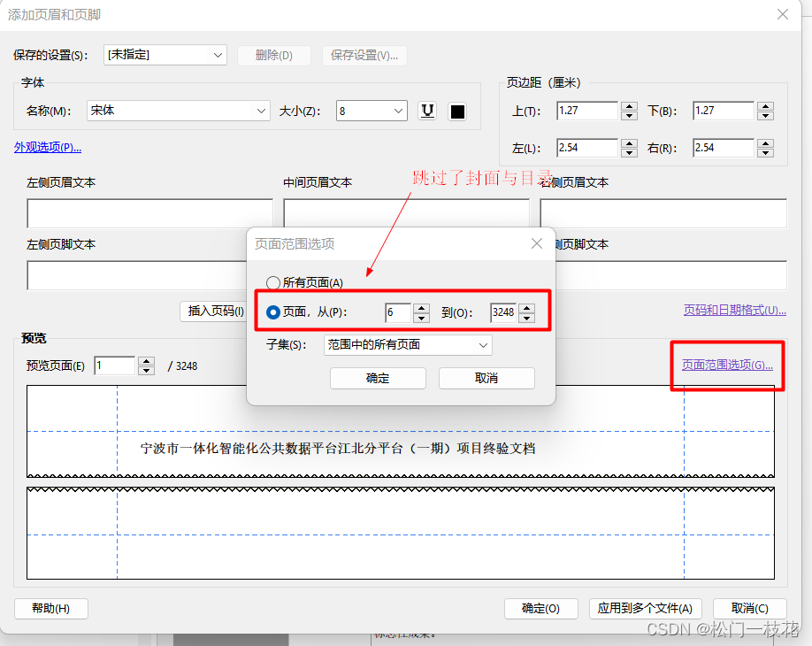Increase the right margin 右(R) value
Viewport: 812px width, 646px height.
point(765,143)
